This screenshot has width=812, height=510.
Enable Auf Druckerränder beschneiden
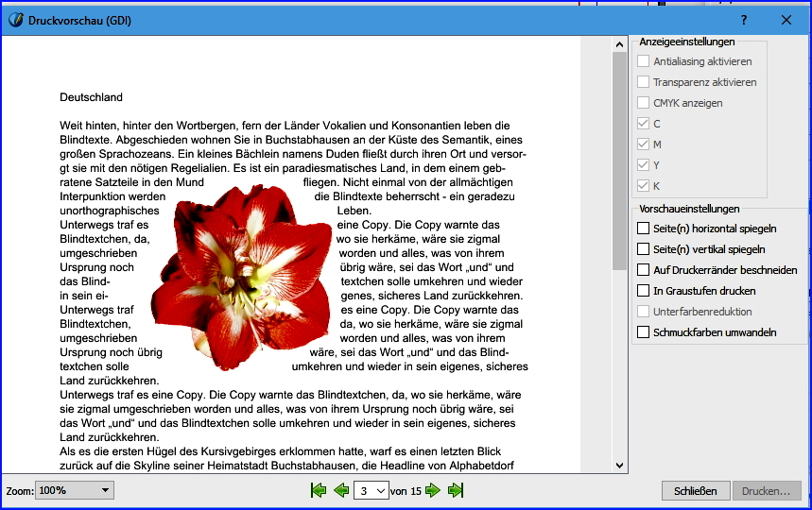pyautogui.click(x=643, y=269)
